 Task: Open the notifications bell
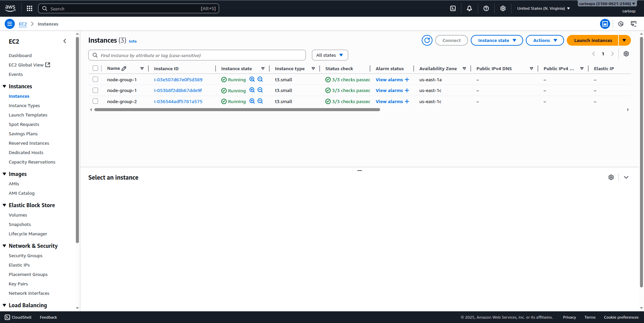[469, 8]
